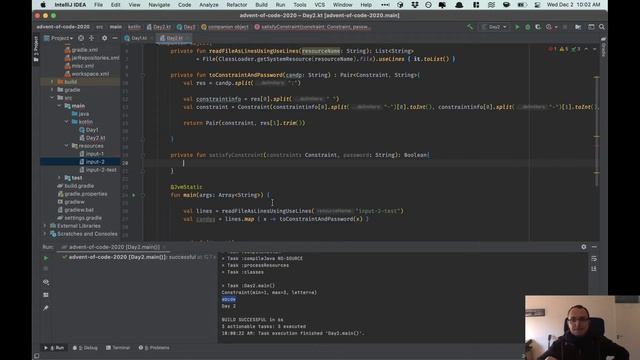Expand Scratches and Consoles node
The image size is (640, 360).
(x=45, y=234)
